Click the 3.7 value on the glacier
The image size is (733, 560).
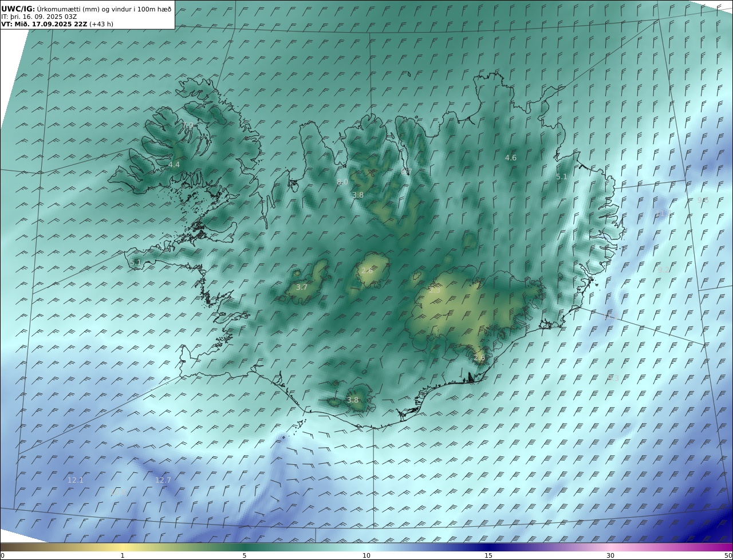coord(302,287)
